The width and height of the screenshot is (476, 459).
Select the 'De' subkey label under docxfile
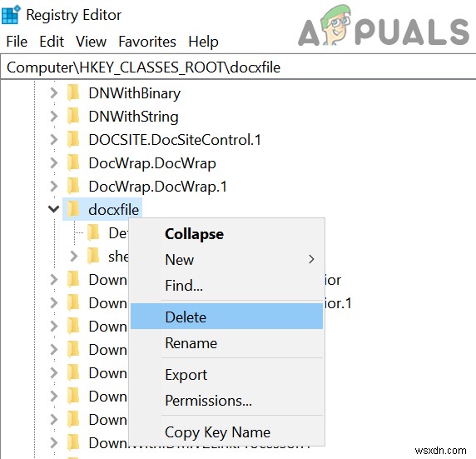point(118,233)
